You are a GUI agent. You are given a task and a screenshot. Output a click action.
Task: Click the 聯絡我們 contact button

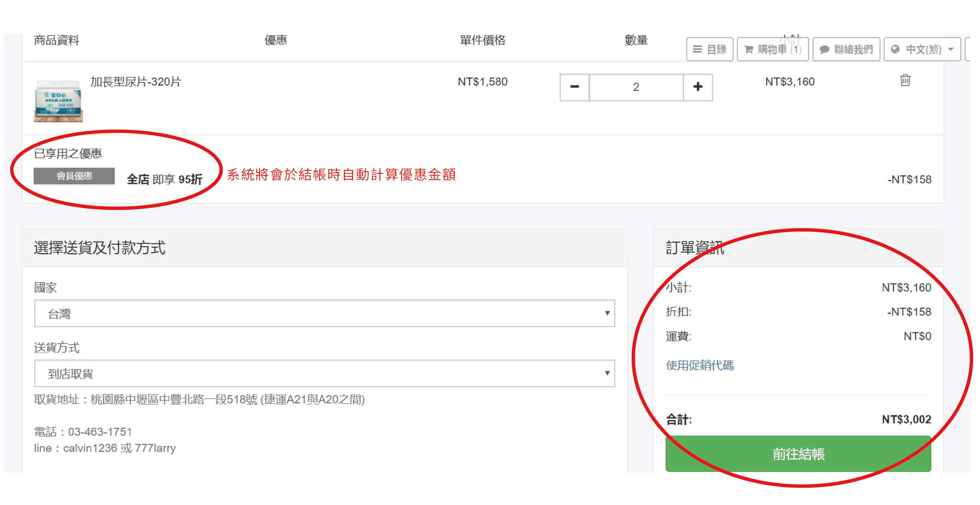pyautogui.click(x=846, y=49)
